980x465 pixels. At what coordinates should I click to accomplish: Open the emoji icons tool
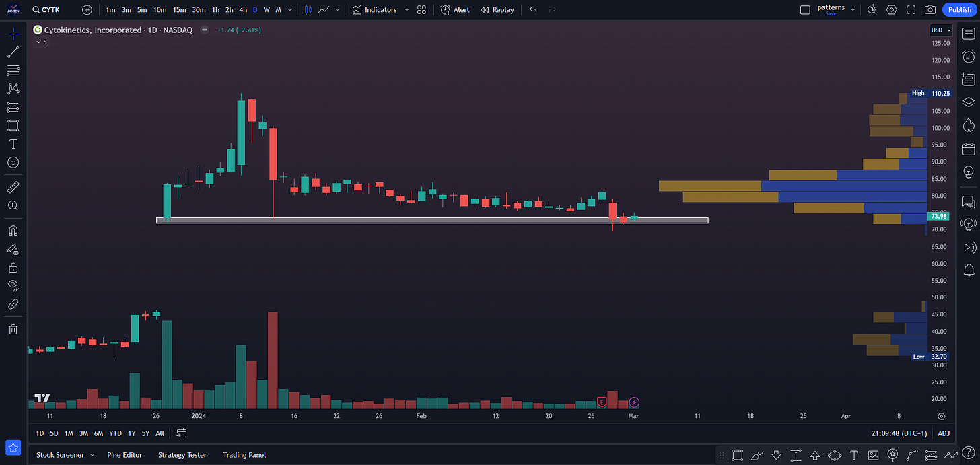click(13, 162)
